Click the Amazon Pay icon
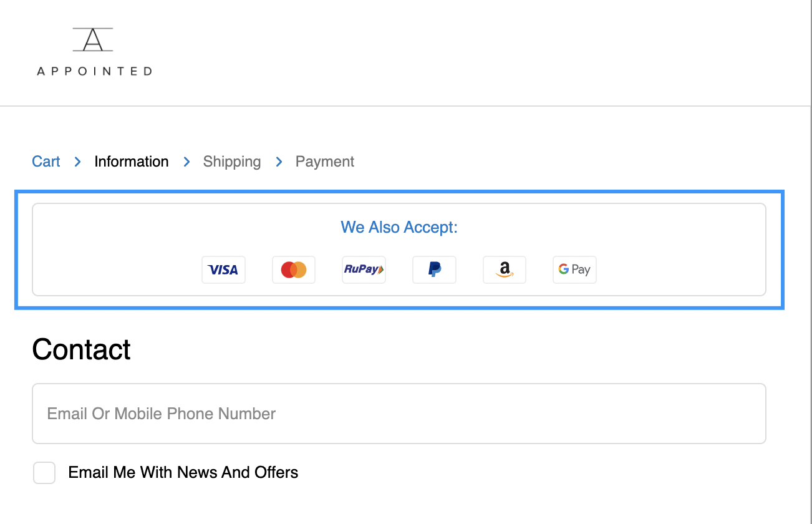The width and height of the screenshot is (812, 524). (x=505, y=269)
